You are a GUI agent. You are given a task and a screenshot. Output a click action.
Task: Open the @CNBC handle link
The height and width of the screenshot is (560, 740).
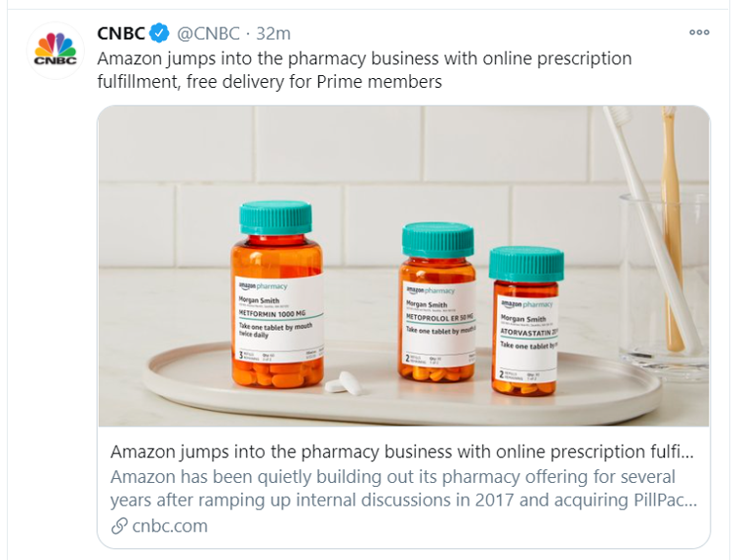pos(207,34)
